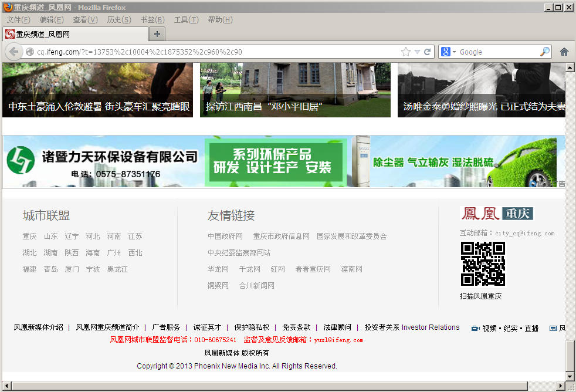This screenshot has width=576, height=392.
Task: Click the site identity globe icon
Action: (30, 52)
